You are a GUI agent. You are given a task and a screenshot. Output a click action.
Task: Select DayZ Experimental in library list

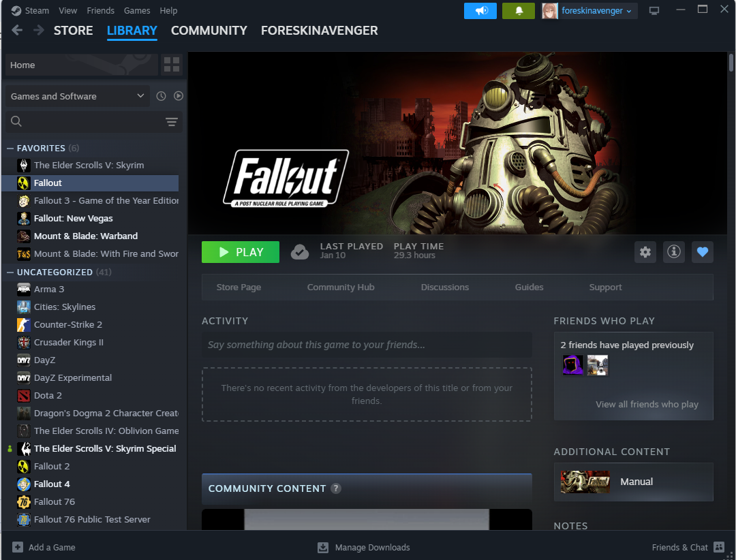click(90, 378)
